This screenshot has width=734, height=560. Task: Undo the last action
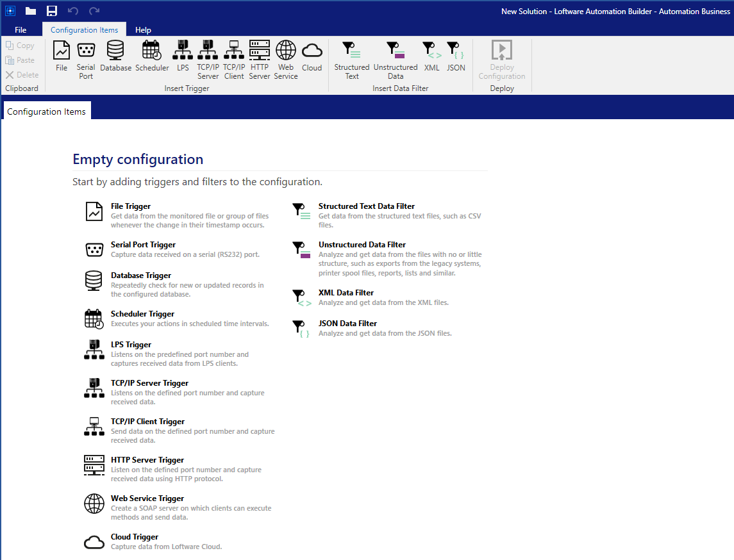[72, 11]
